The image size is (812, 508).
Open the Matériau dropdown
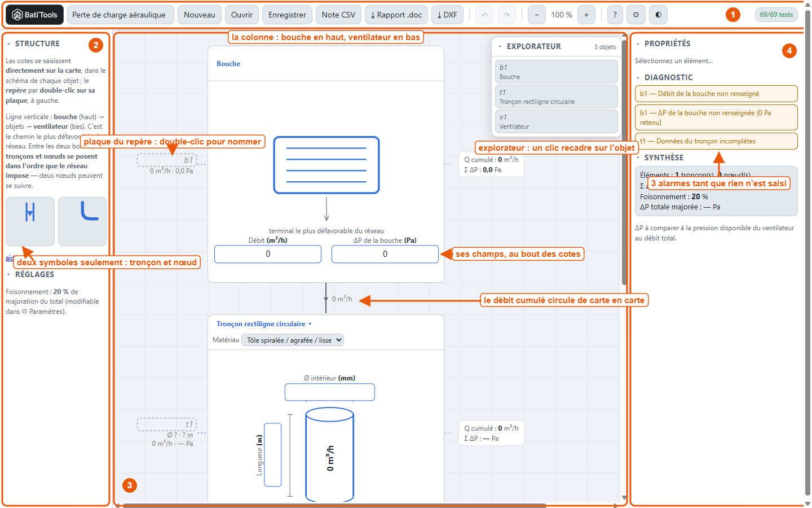coord(293,340)
